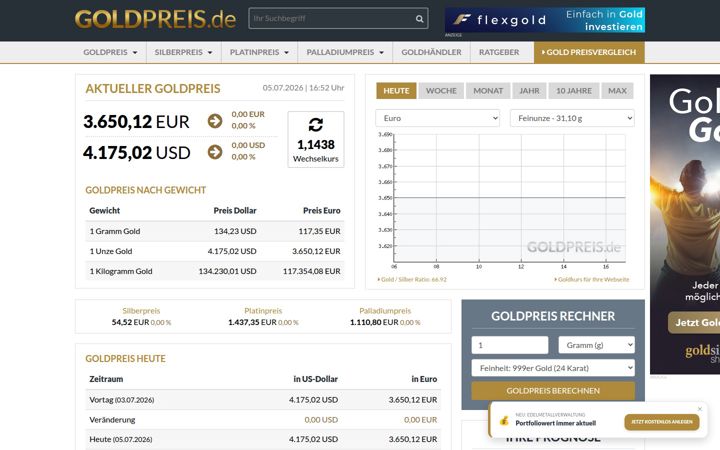The height and width of the screenshot is (450, 720).
Task: Select the MONAT chart tab
Action: pyautogui.click(x=488, y=91)
